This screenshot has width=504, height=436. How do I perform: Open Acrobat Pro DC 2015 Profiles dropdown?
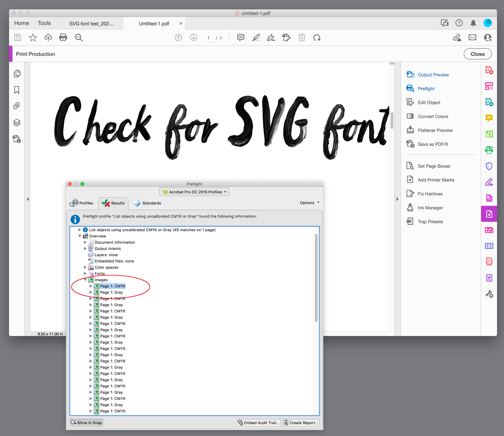pyautogui.click(x=194, y=192)
